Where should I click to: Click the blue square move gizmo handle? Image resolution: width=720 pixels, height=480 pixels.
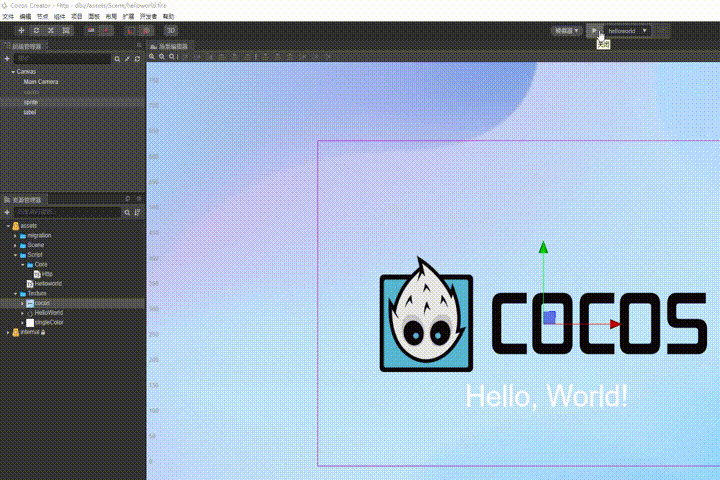(x=550, y=317)
